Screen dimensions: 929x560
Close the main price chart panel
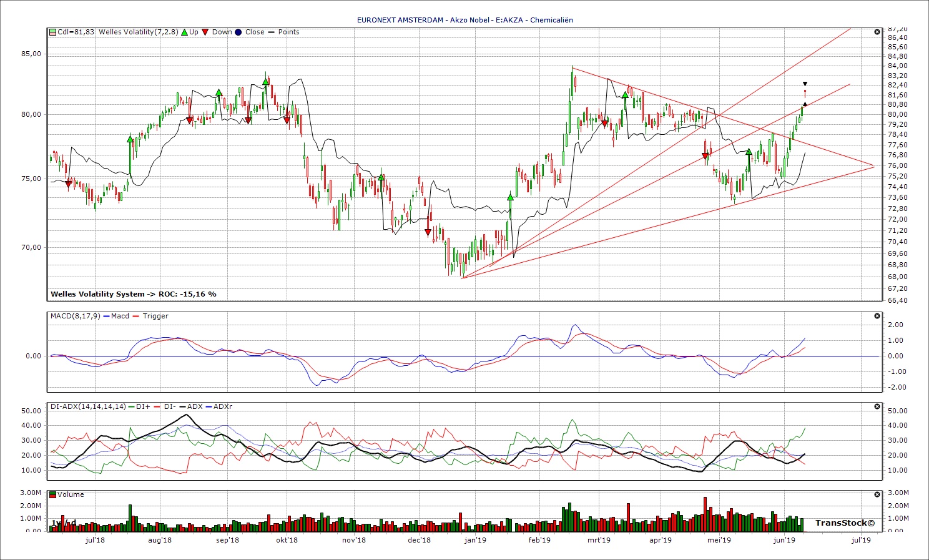tap(877, 32)
